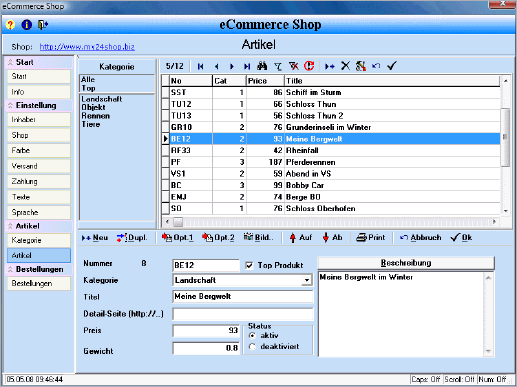Screen dimensions: 517x387
Task: Open Farbe settings
Action: (39, 150)
